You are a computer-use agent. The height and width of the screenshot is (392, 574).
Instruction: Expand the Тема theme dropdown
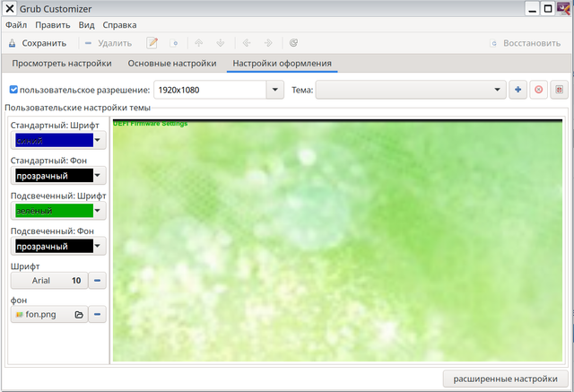click(411, 90)
